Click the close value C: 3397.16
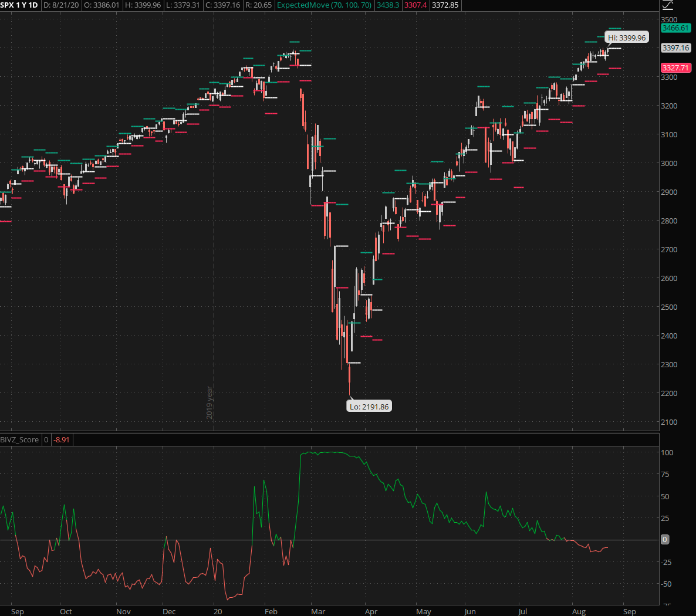 (222, 5)
